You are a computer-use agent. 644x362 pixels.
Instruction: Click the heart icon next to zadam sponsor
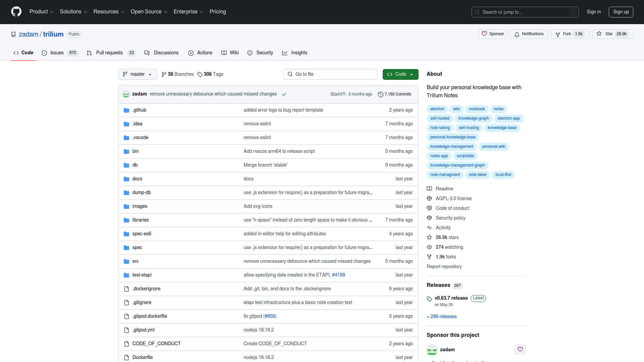coord(520,350)
